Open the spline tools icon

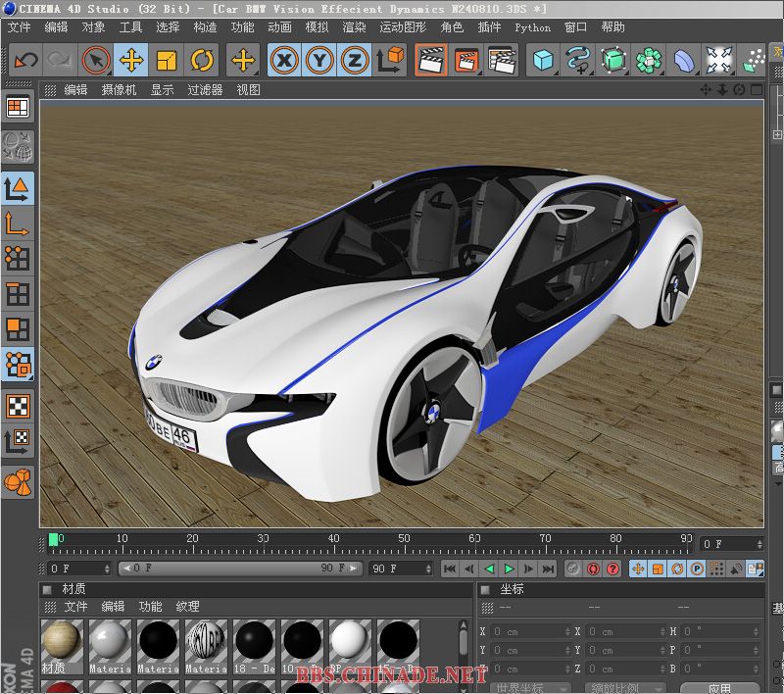click(x=578, y=61)
